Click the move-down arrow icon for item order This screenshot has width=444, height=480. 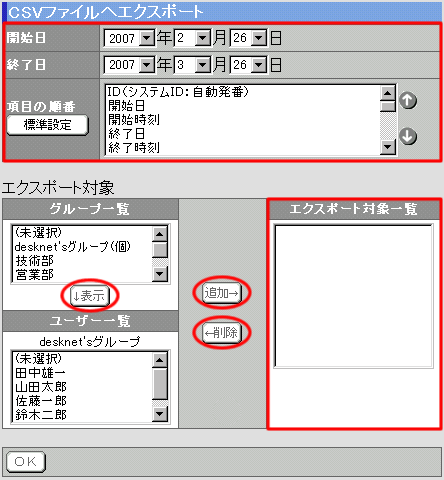tap(408, 136)
